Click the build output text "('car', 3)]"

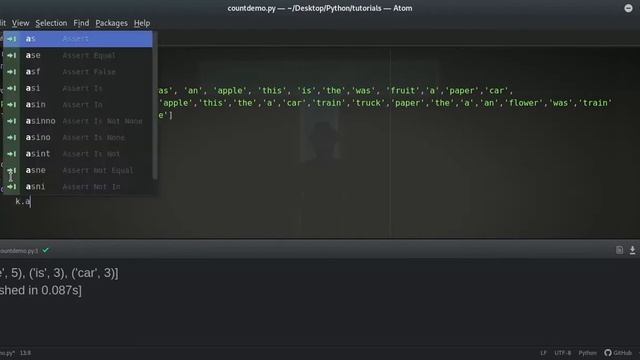click(x=95, y=273)
